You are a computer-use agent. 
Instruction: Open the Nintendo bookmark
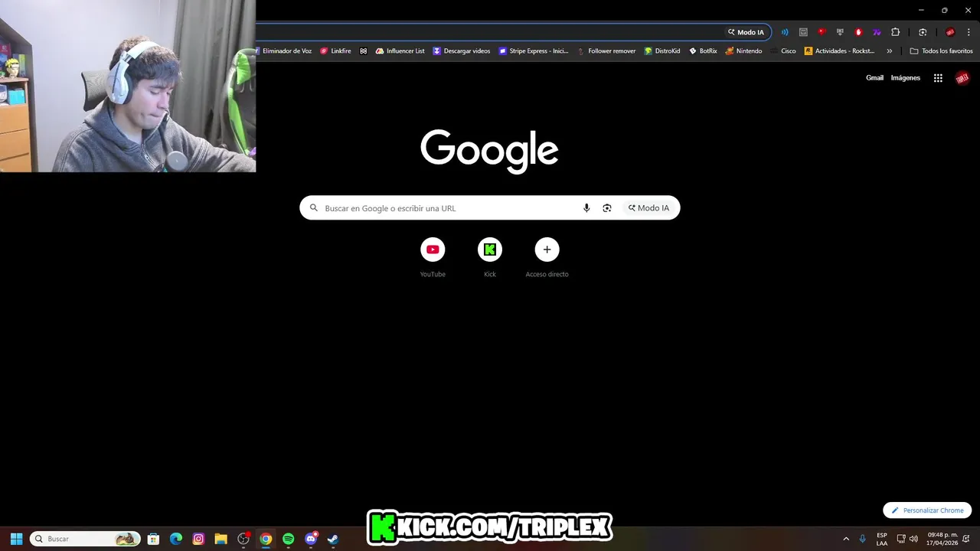(x=743, y=51)
